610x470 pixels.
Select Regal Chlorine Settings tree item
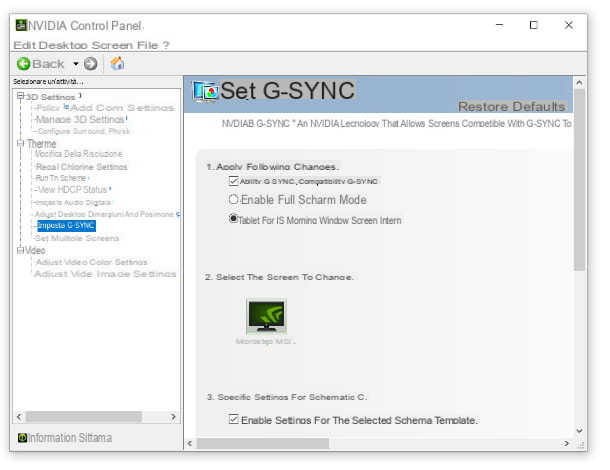coord(81,167)
